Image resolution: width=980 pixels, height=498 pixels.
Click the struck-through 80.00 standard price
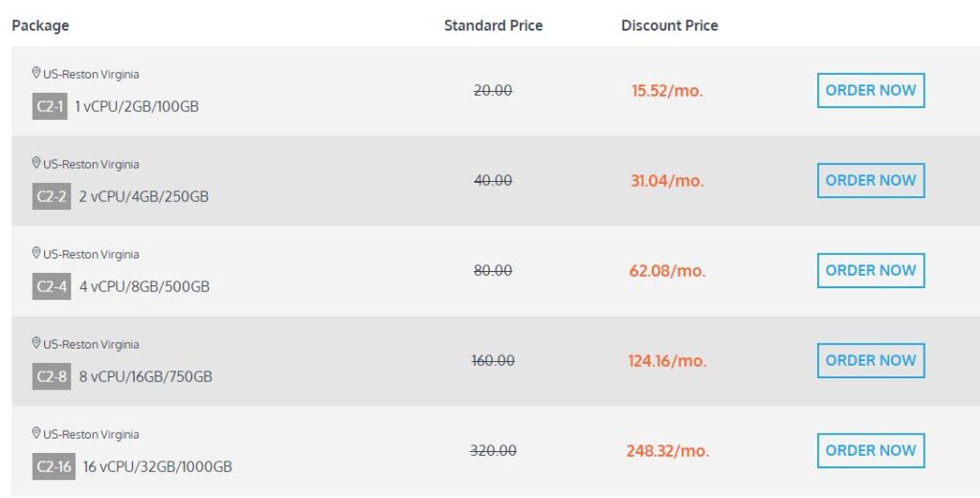[x=493, y=271]
